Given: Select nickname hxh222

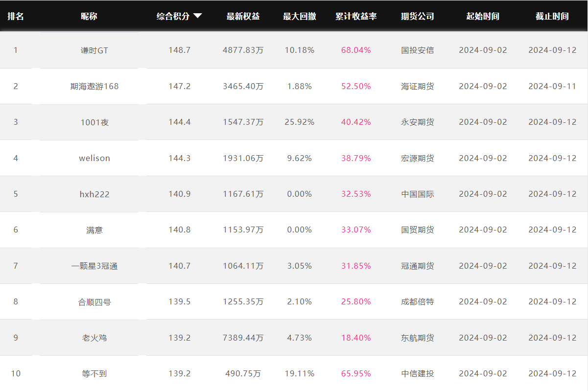Looking at the screenshot, I should 94,194.
